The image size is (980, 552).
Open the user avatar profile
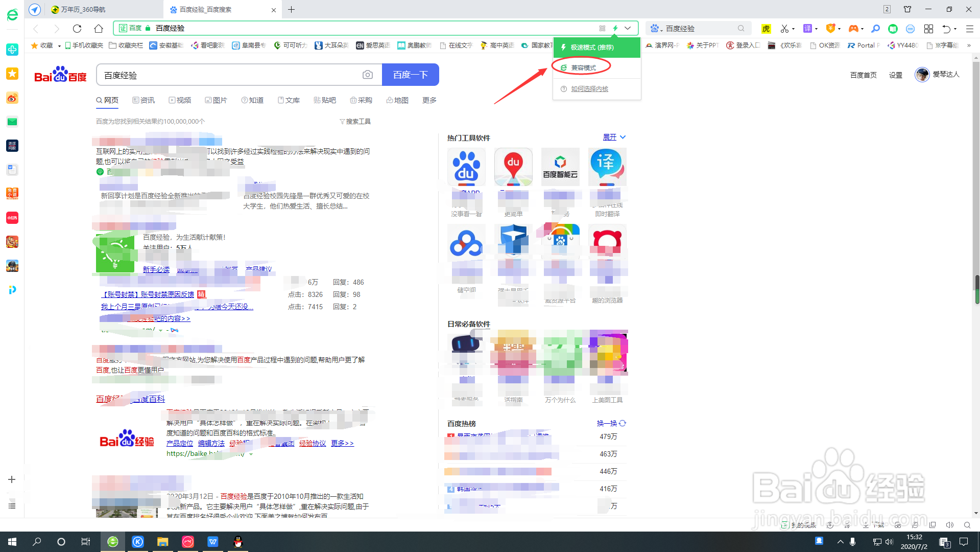(922, 75)
